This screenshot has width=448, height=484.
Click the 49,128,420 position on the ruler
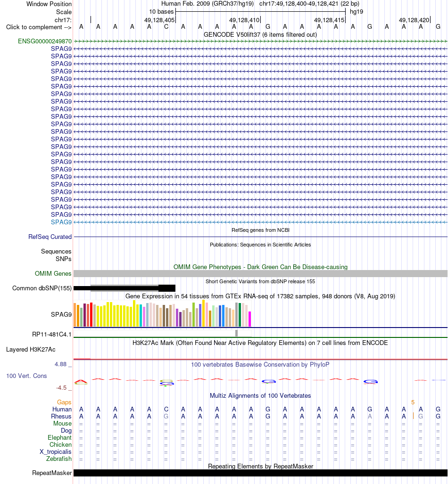[415, 20]
